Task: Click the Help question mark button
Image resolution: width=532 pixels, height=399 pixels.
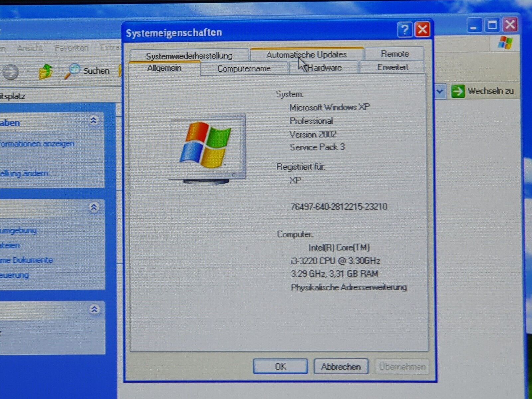Action: (405, 30)
